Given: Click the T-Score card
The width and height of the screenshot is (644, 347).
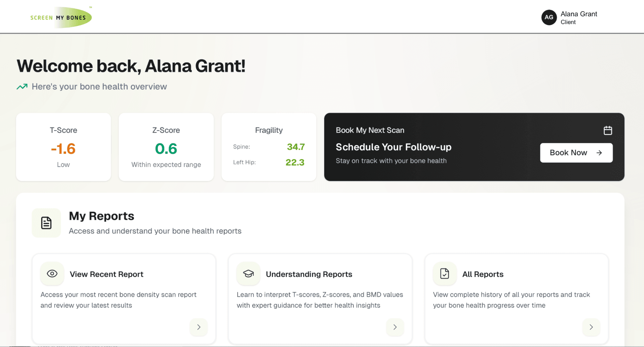Looking at the screenshot, I should [x=63, y=147].
